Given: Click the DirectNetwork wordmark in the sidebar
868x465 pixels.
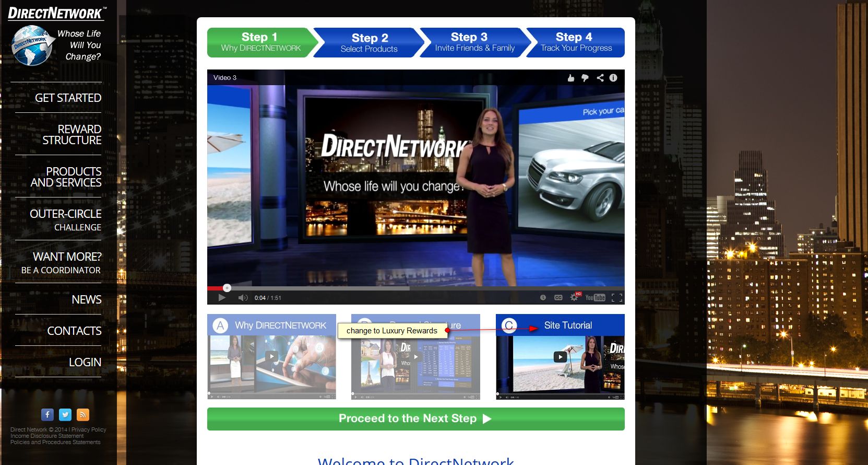Looking at the screenshot, I should (x=56, y=13).
